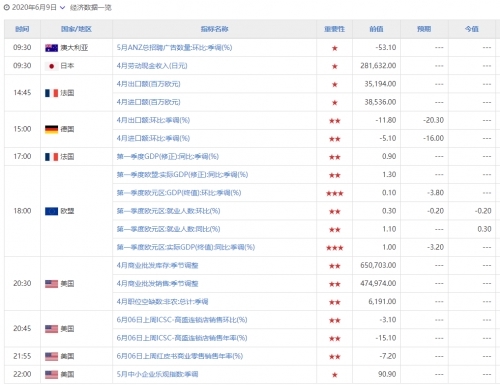The image size is (500, 385).
Task: Click the 重要性 column header
Action: click(334, 29)
